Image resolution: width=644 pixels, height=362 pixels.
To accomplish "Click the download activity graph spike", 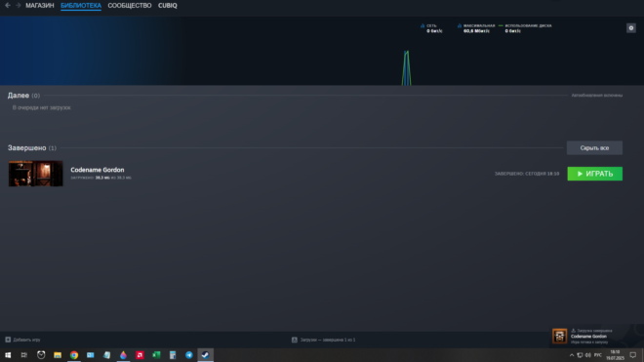I will tap(406, 67).
